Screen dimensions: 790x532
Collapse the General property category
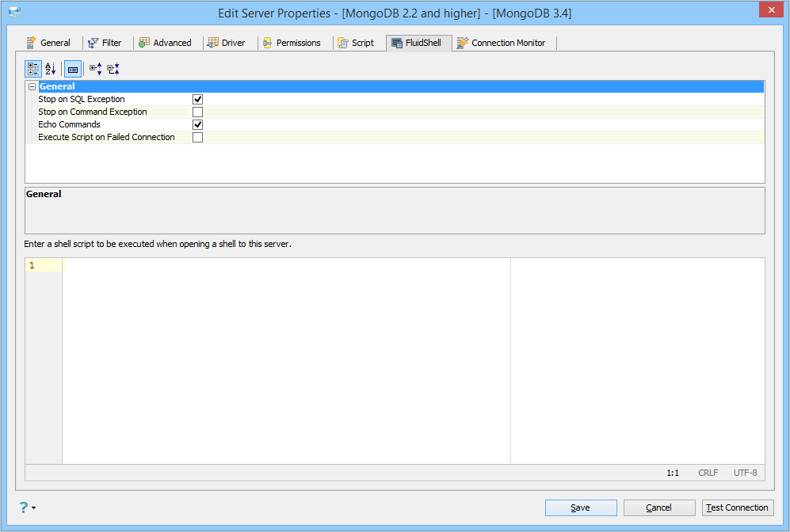point(32,86)
